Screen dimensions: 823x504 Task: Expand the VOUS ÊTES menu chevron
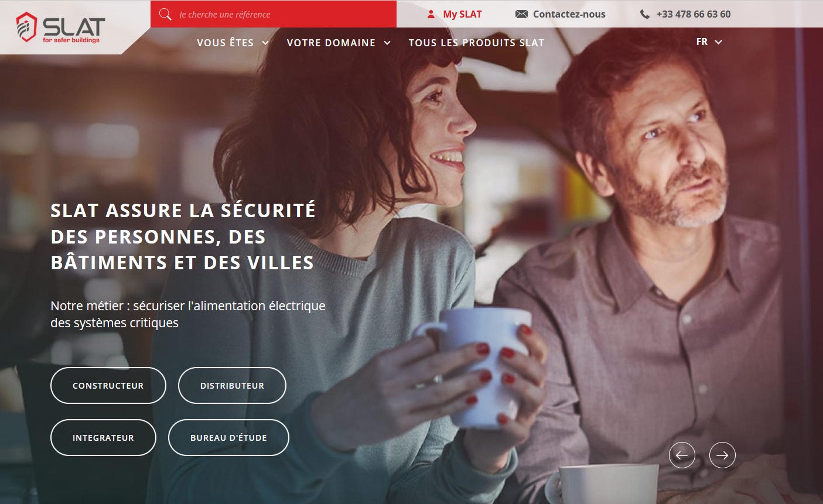pyautogui.click(x=265, y=43)
